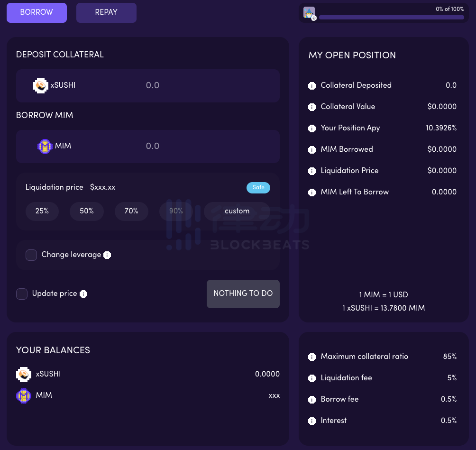Click the xSUSHI balance value 0.0000

tap(267, 374)
